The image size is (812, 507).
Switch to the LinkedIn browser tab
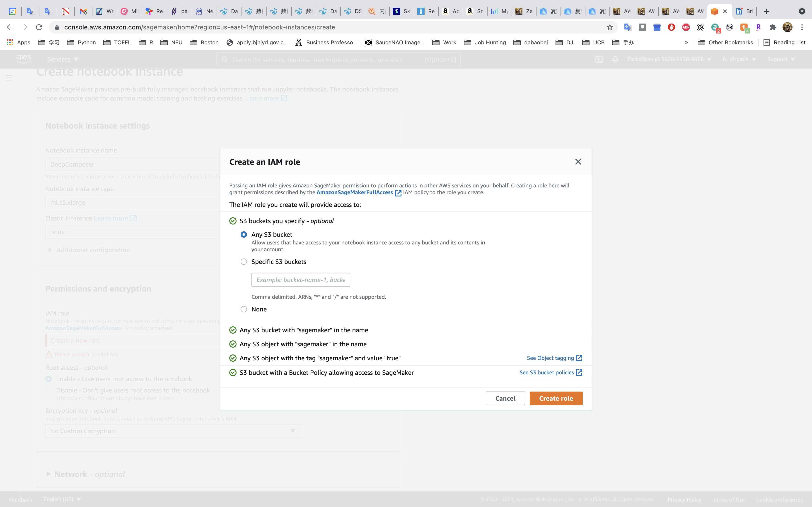point(744,11)
